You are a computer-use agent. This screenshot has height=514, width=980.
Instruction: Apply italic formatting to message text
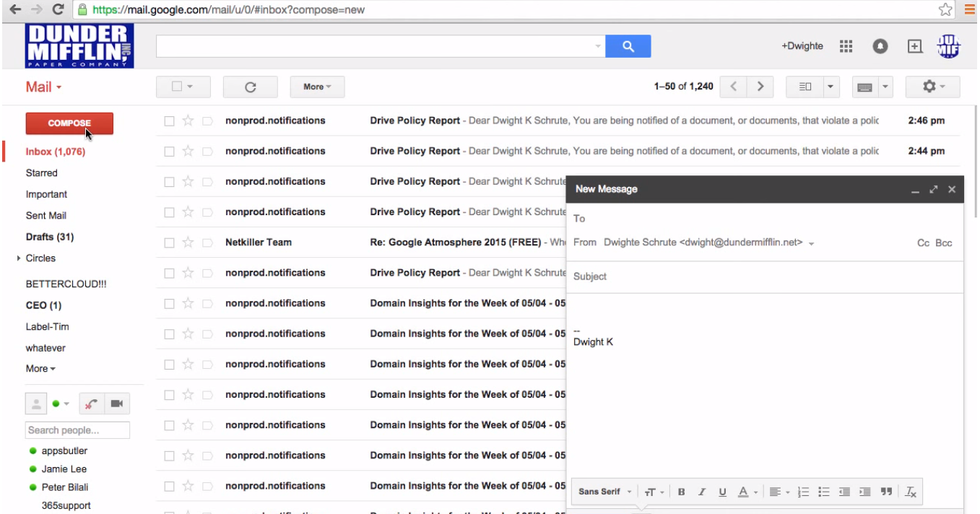click(701, 492)
